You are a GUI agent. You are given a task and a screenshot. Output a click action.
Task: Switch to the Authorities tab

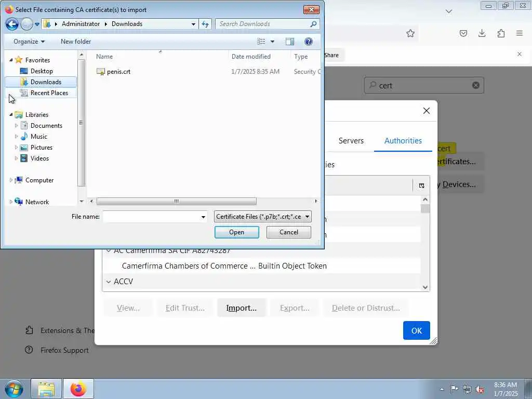point(403,141)
